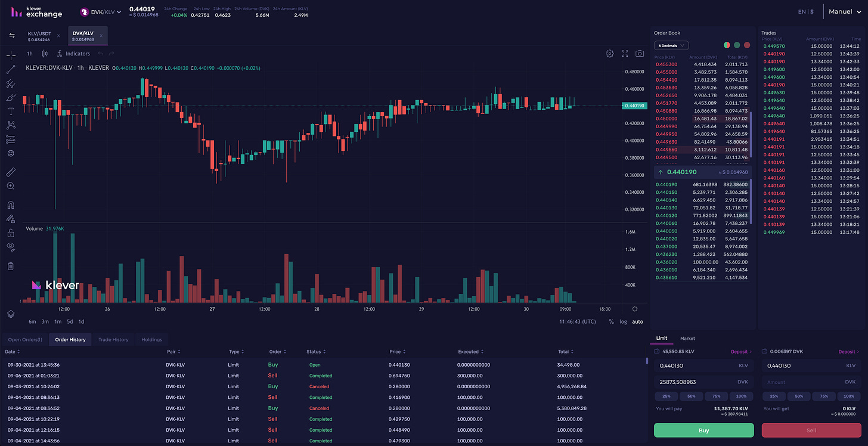The image size is (868, 446).
Task: Open the go-to-date icon below the chart
Action: [635, 309]
